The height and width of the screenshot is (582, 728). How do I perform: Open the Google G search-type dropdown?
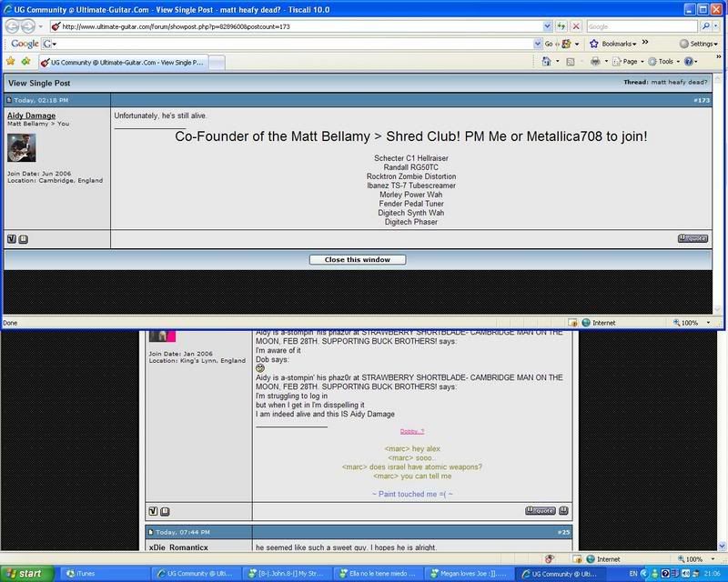click(x=49, y=44)
